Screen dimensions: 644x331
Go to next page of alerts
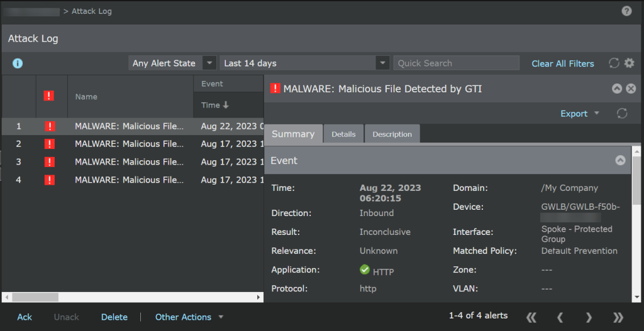[589, 317]
